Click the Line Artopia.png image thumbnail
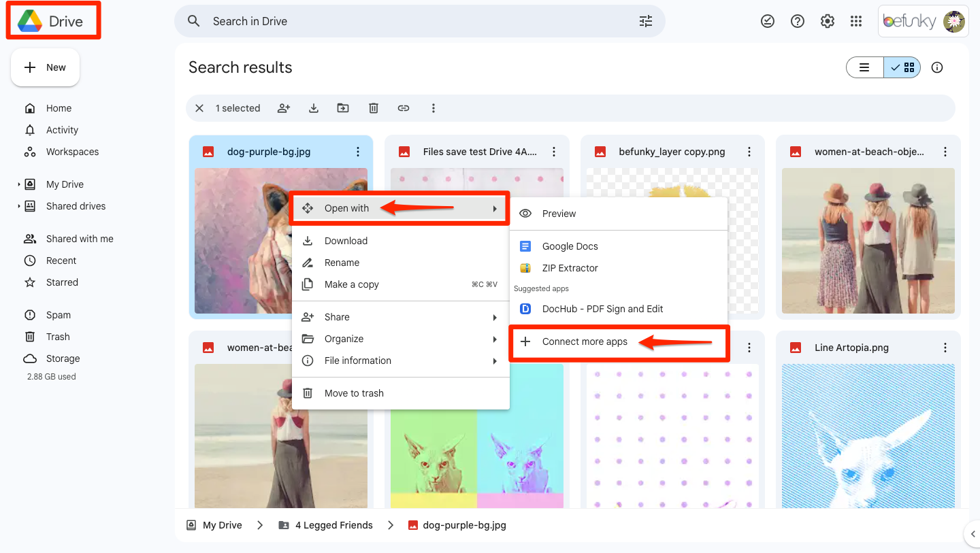980x553 pixels. point(868,435)
